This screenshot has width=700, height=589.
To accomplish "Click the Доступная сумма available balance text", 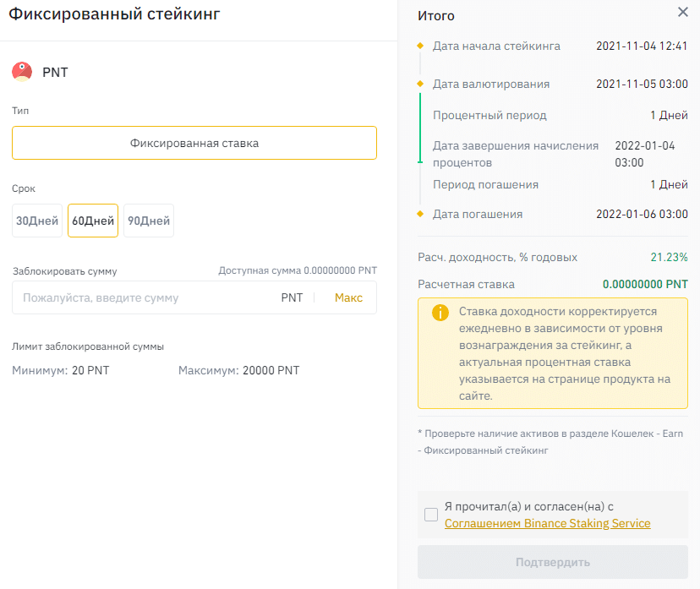I will 298,270.
